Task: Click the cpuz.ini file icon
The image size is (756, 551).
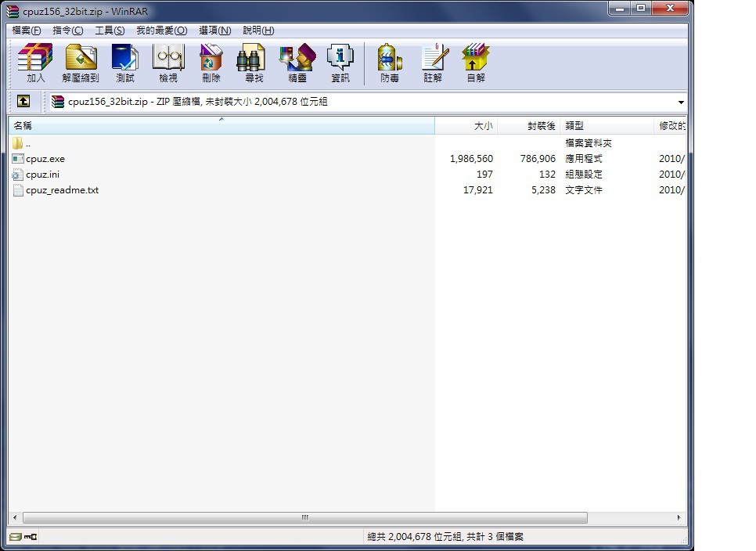Action: click(x=18, y=175)
